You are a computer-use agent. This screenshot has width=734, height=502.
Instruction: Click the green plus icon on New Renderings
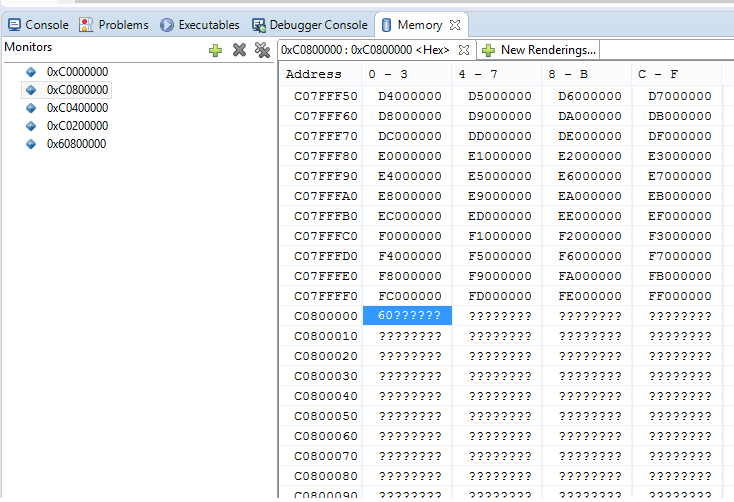click(x=489, y=50)
